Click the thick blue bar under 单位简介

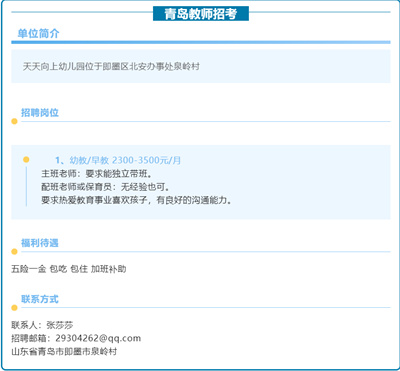(x=201, y=42)
